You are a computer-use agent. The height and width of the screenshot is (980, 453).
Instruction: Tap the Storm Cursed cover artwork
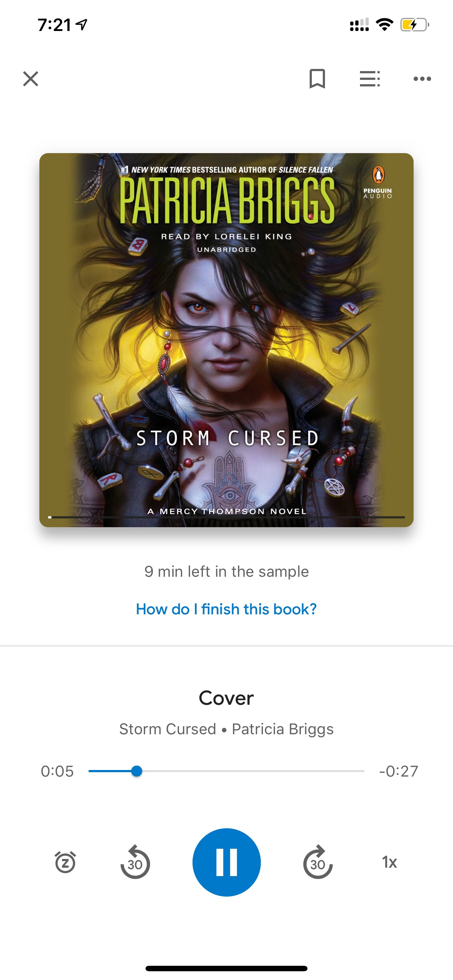click(226, 340)
